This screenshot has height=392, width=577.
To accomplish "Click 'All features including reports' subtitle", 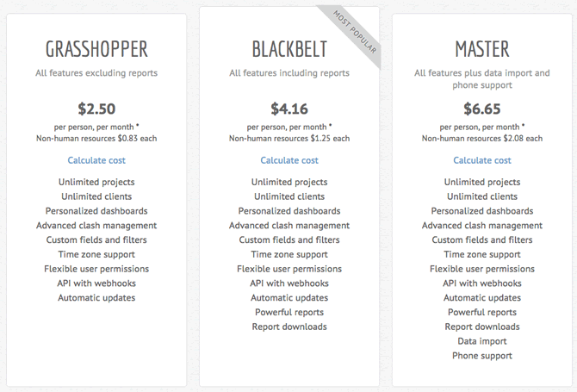I will 289,73.
